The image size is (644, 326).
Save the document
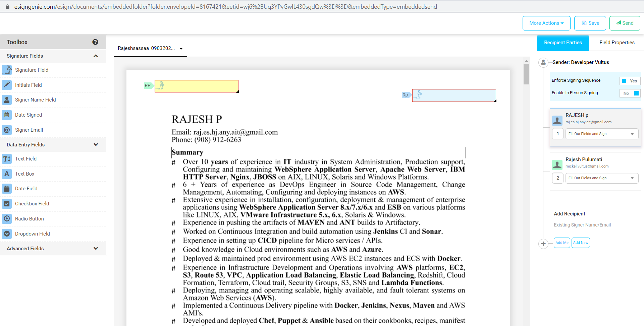590,23
